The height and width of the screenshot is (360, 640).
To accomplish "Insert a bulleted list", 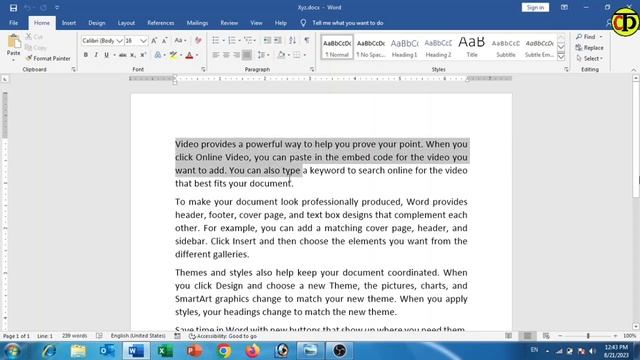I will (x=216, y=40).
